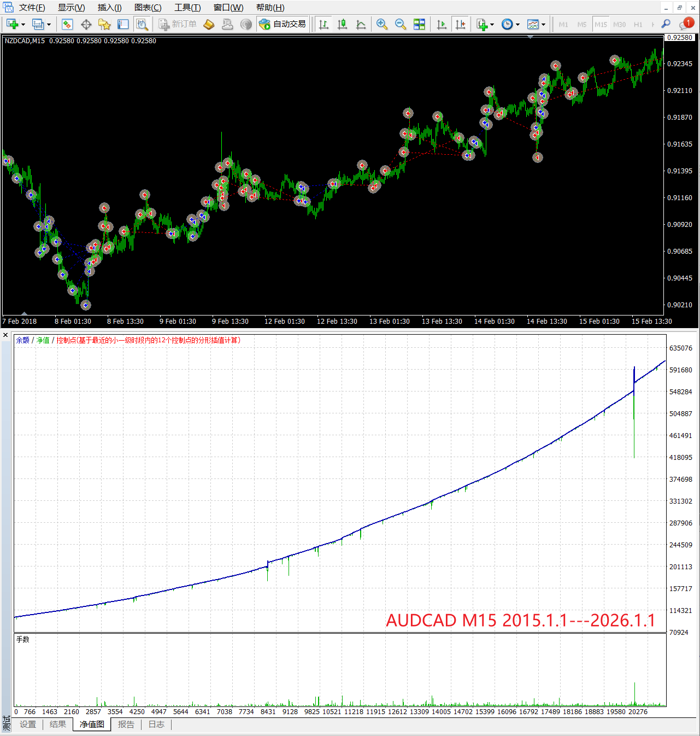Image resolution: width=700 pixels, height=736 pixels.
Task: Toggle the Strategy Tester toolbar button
Action: (x=142, y=24)
